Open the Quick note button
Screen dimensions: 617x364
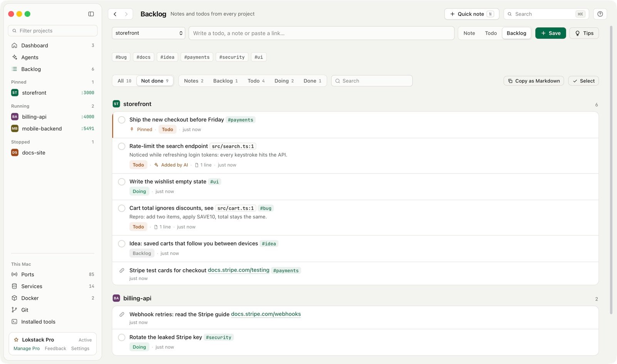coord(472,14)
